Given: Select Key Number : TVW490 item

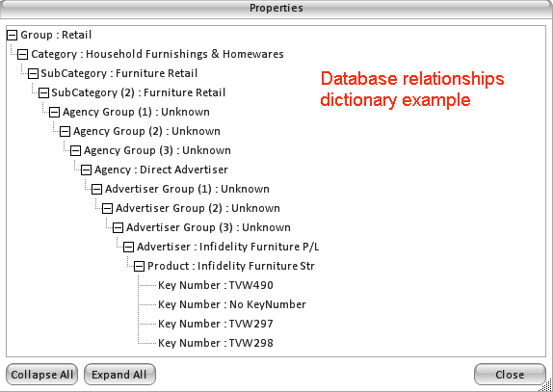Looking at the screenshot, I should coord(216,285).
